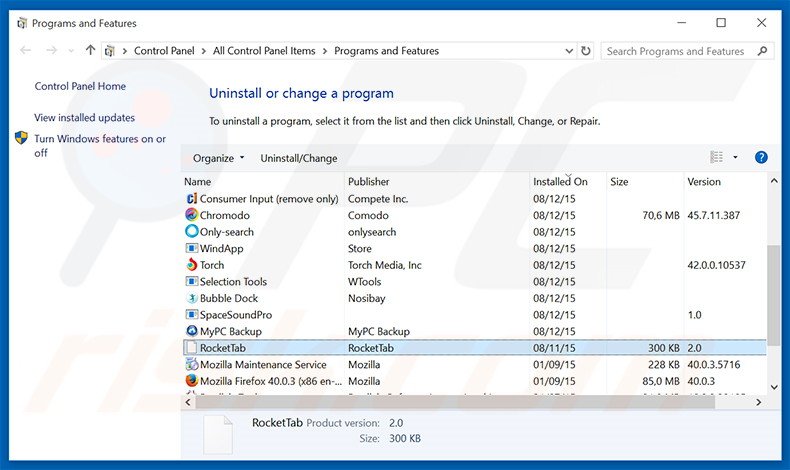Select the Comodo publisher cell
The width and height of the screenshot is (790, 470).
point(368,215)
